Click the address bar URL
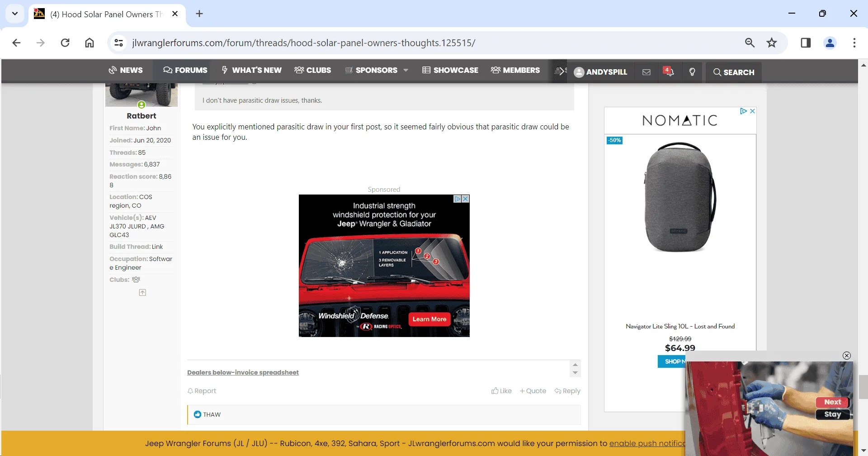 [x=303, y=43]
